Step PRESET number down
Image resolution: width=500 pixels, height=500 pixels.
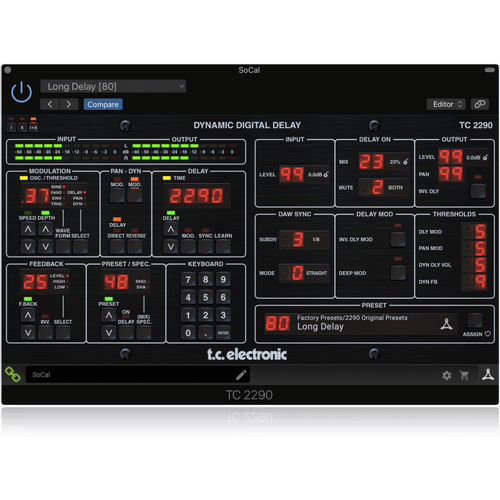tap(109, 332)
